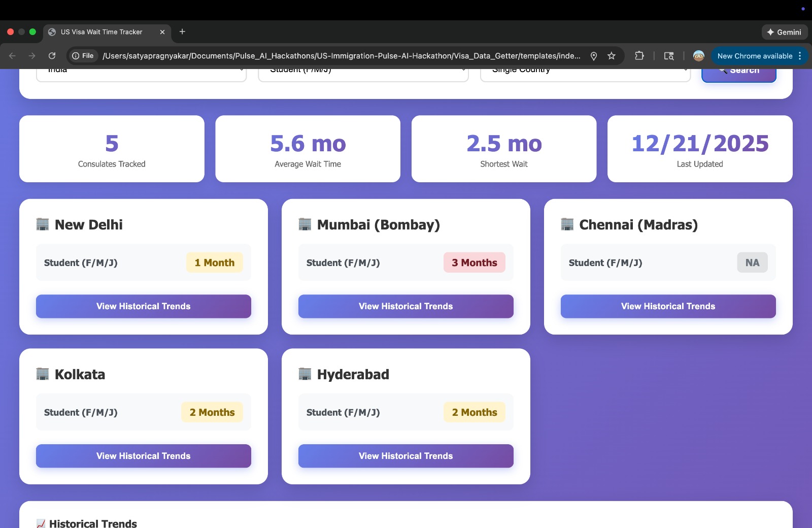The height and width of the screenshot is (528, 812).
Task: Click the 3 Months badge for Mumbai
Action: tap(475, 262)
